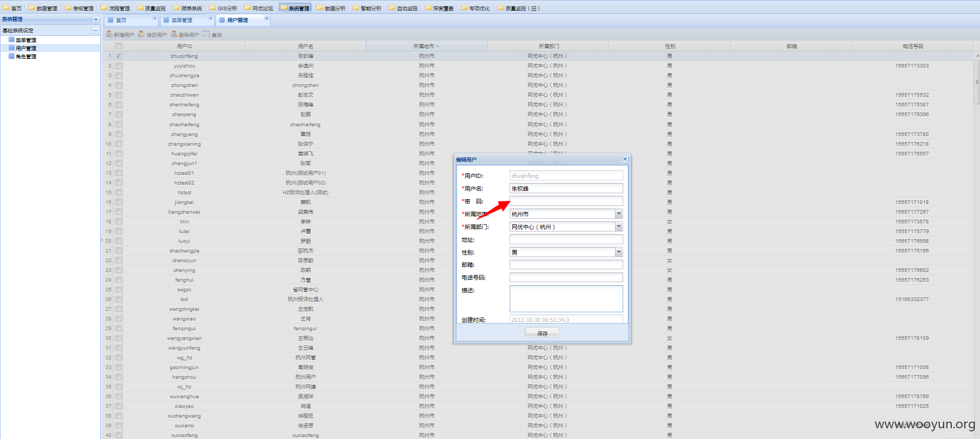The image size is (980, 439).
Task: Collapse the 系统管理 side panel with the double-arrow icon
Action: [96, 19]
